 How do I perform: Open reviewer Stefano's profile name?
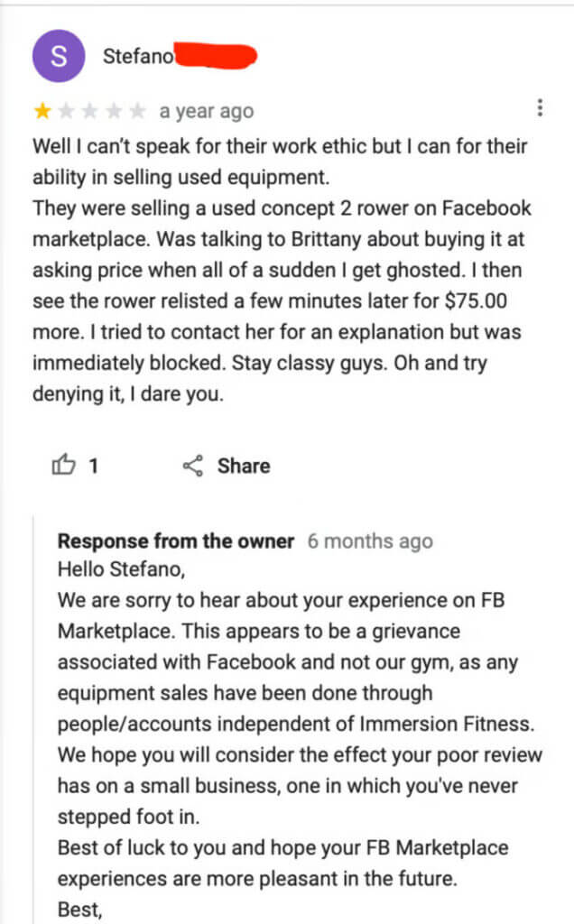(x=138, y=56)
